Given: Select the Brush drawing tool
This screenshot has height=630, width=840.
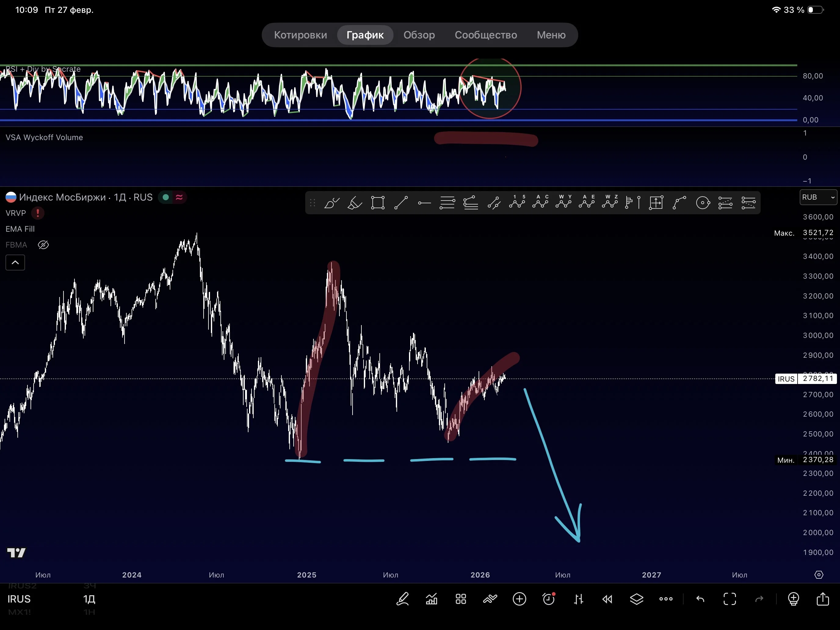Looking at the screenshot, I should click(x=331, y=203).
